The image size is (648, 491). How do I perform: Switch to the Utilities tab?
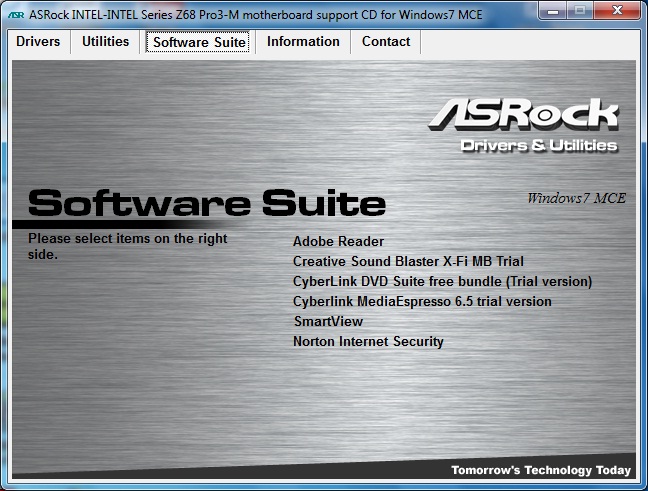pos(105,42)
